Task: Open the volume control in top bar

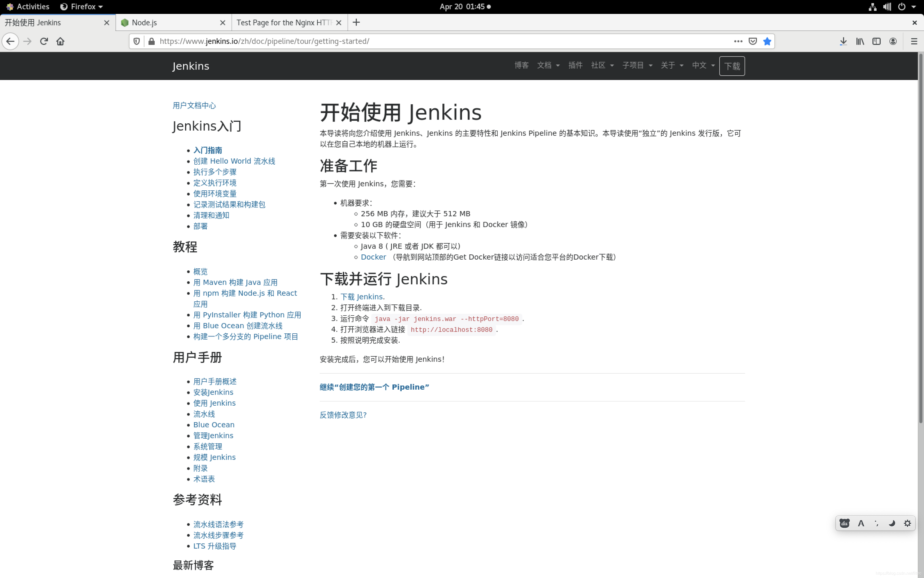Action: (x=887, y=6)
